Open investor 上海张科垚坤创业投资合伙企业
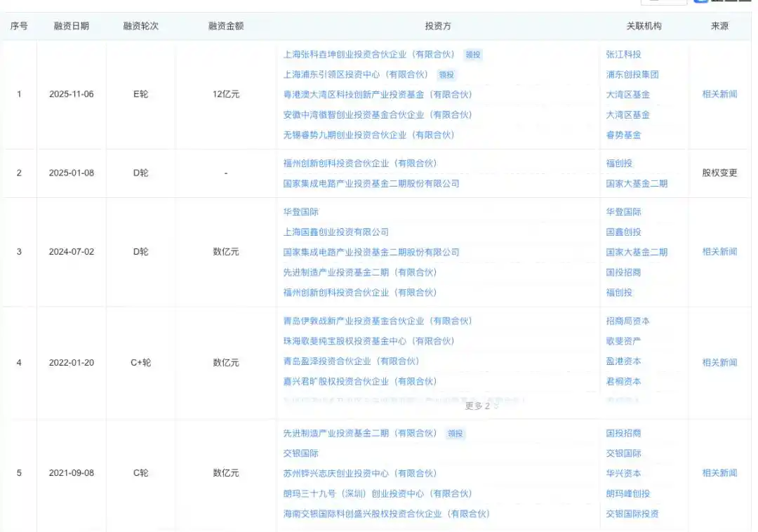This screenshot has width=758, height=532. click(x=369, y=55)
